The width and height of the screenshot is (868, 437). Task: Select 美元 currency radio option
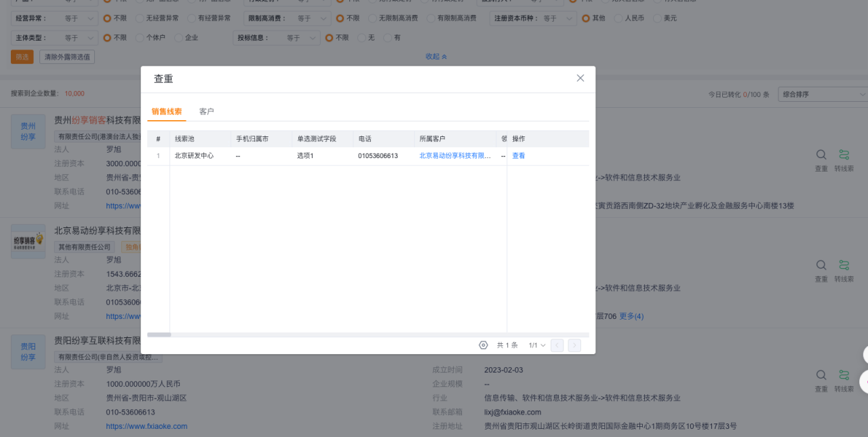click(657, 18)
